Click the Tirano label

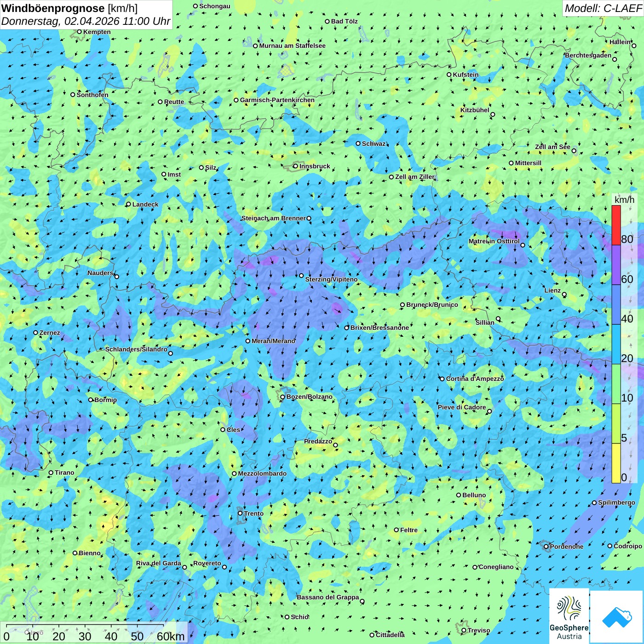click(x=64, y=472)
